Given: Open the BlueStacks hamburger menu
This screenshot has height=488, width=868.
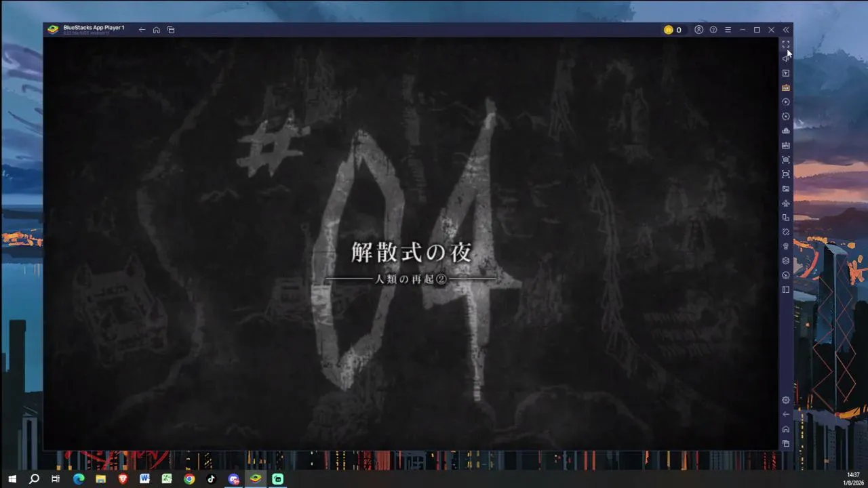Looking at the screenshot, I should click(728, 30).
